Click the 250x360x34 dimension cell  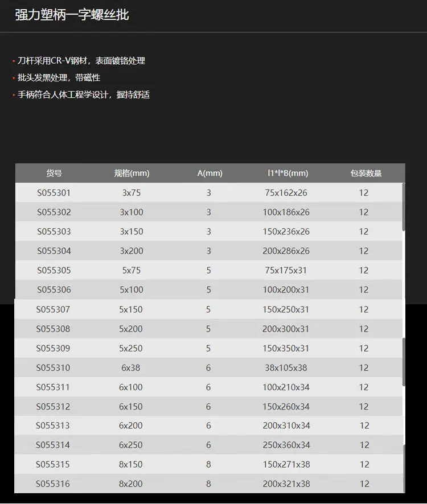286,445
